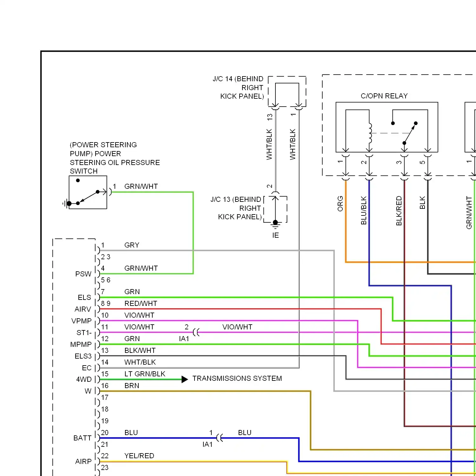Click the power steering oil pressure switch symbol
The width and height of the screenshot is (476, 476).
pos(88,192)
